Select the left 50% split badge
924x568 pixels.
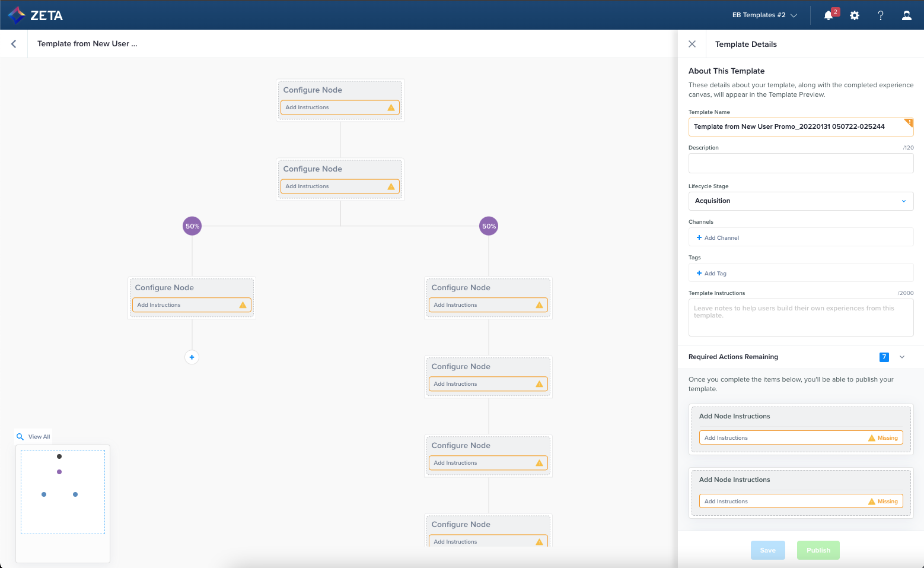192,226
